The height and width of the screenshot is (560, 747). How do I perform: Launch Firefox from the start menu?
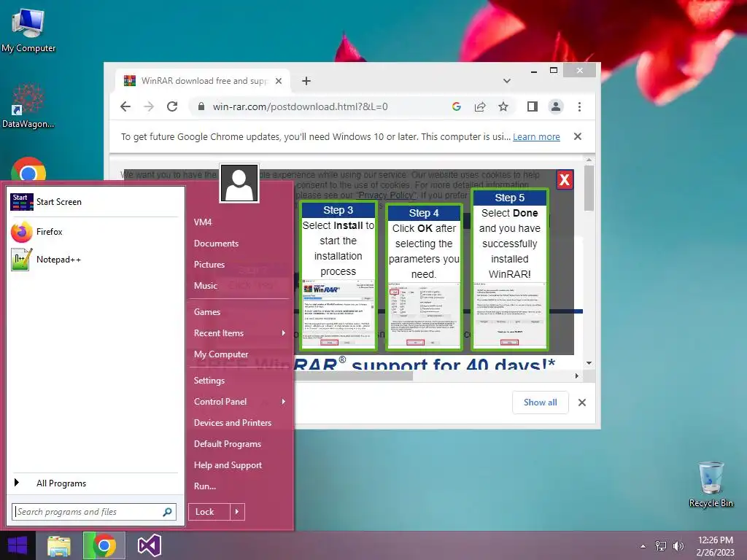(93, 232)
